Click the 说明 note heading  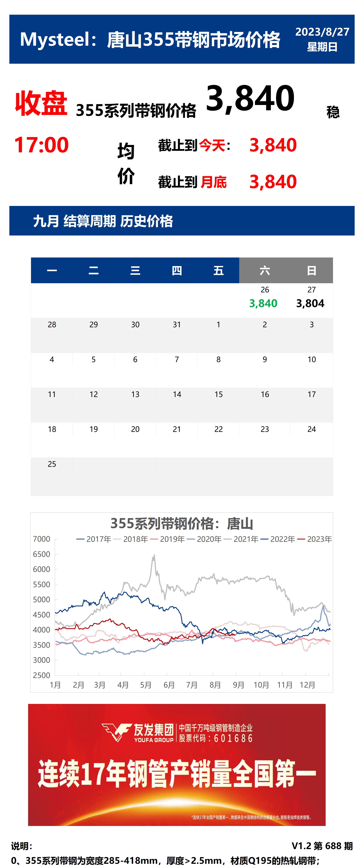pyautogui.click(x=22, y=846)
